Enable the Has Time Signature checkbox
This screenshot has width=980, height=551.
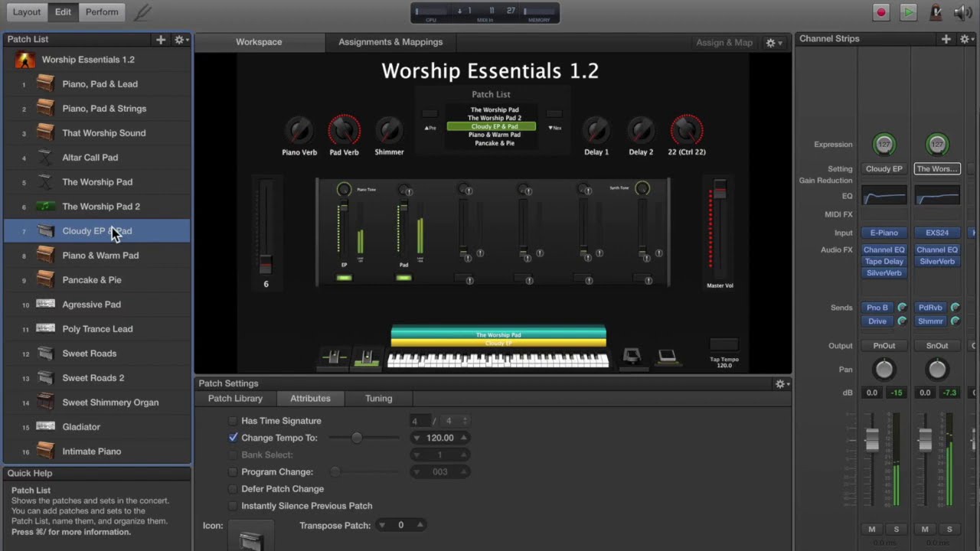coord(233,421)
